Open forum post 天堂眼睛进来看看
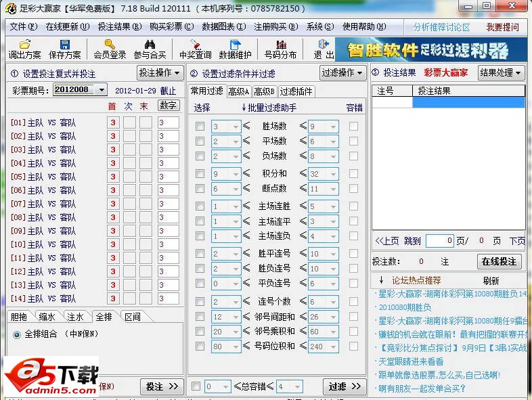Screen dimensions: 532x400 coord(411,361)
